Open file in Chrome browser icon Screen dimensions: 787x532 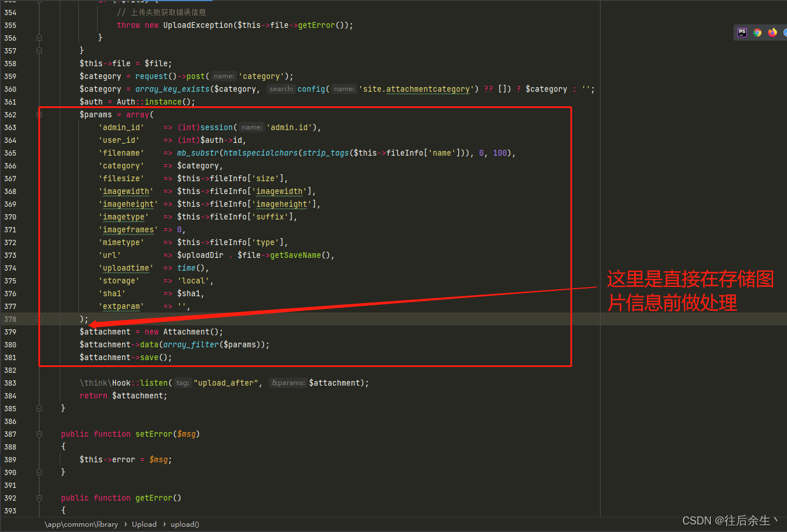coord(757,33)
